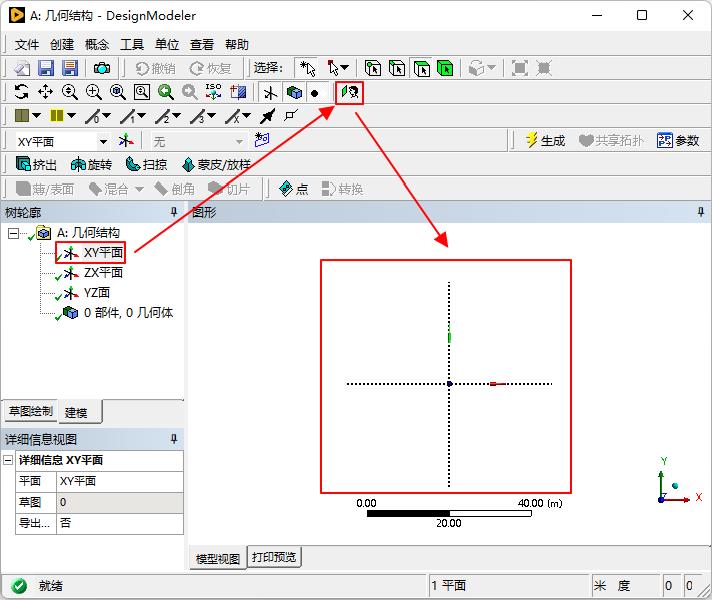Click the 打印预览 tab

274,557
